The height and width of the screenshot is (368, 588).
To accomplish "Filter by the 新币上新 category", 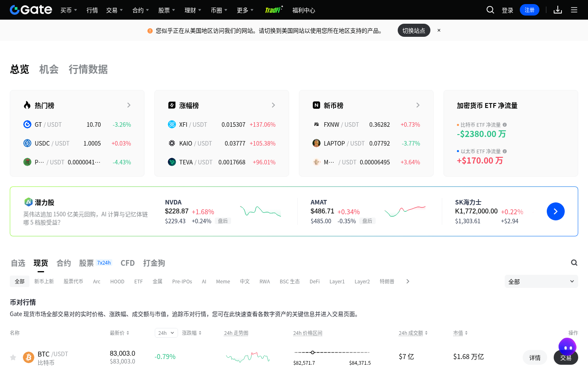I will (x=44, y=281).
